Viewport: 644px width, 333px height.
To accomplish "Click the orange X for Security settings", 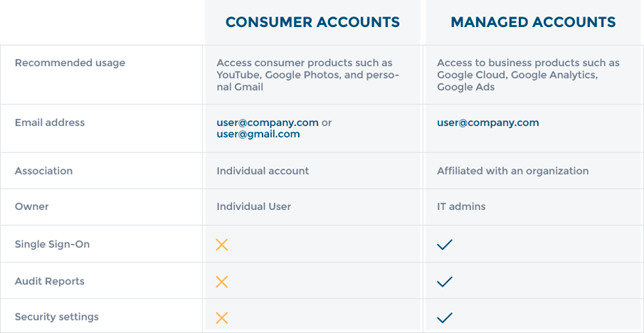I will pos(222,318).
